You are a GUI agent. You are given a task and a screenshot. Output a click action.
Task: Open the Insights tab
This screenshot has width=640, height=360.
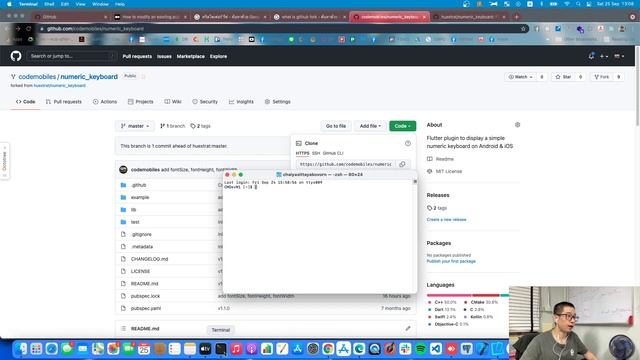241,102
